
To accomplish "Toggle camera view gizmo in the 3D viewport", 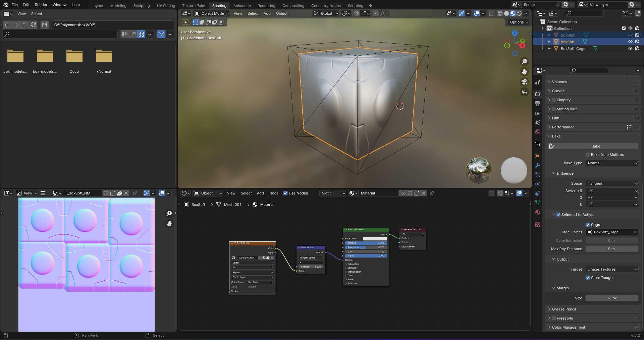I will pyautogui.click(x=524, y=82).
